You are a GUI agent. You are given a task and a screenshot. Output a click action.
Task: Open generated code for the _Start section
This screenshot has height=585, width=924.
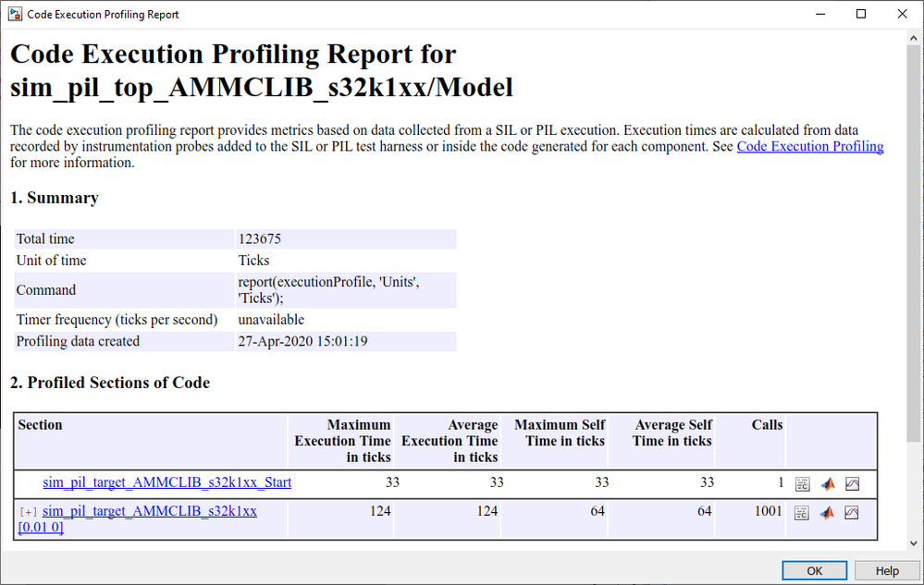(802, 483)
